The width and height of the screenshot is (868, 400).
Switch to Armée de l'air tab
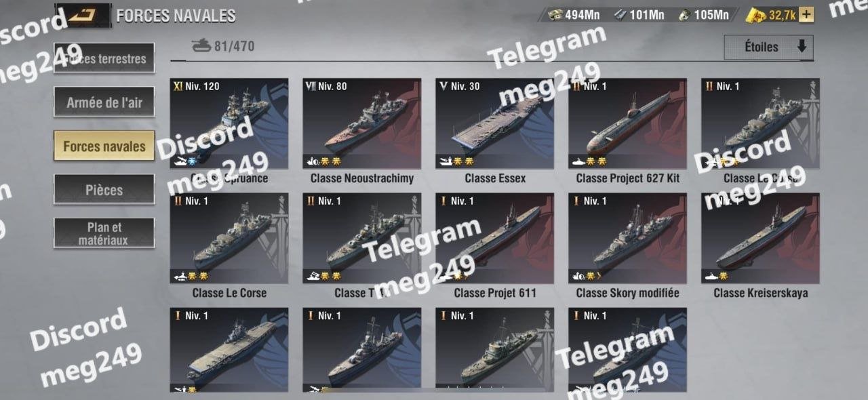click(x=104, y=103)
